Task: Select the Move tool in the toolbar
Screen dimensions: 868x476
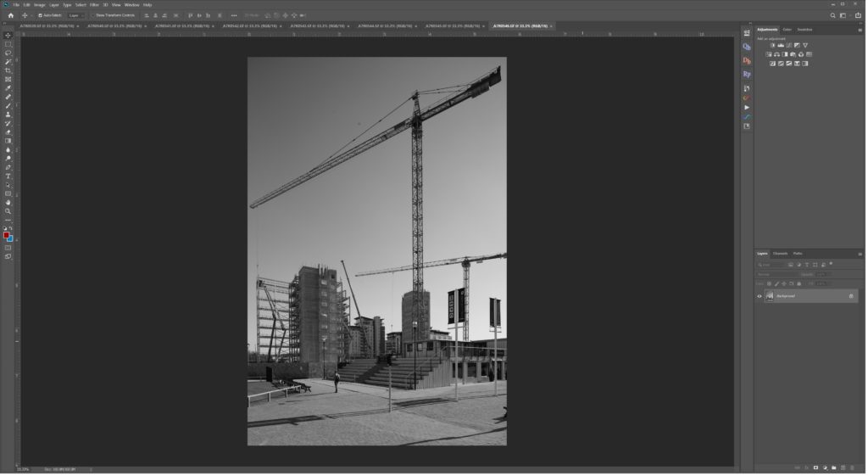Action: (8, 36)
